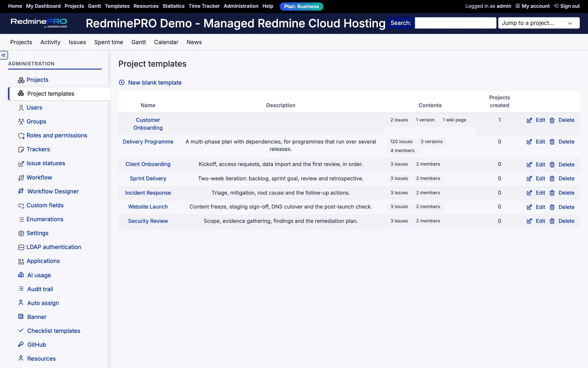This screenshot has width=588, height=368.
Task: Click the Settings gear icon
Action: (x=21, y=233)
